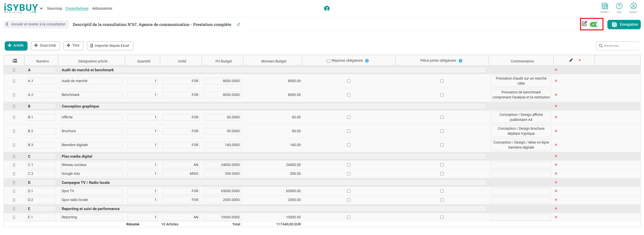The height and width of the screenshot is (235, 644).
Task: Click the teal headset support icon
Action: (x=327, y=9)
